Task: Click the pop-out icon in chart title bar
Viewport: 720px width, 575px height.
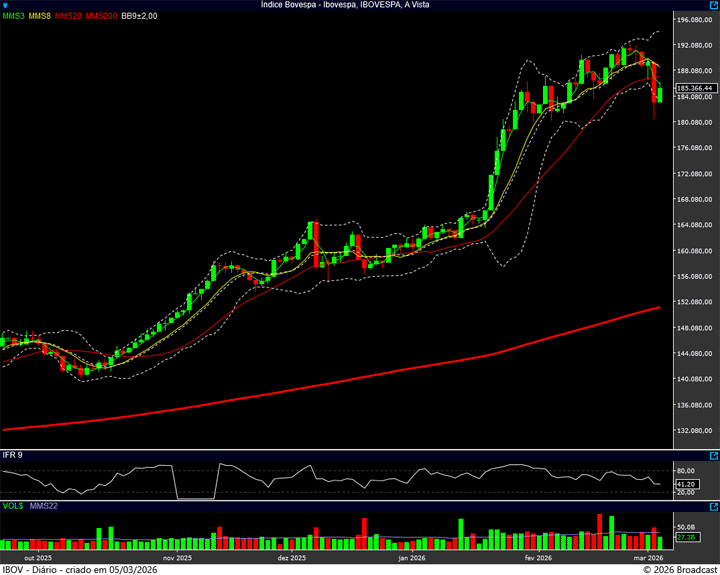Action: click(713, 5)
